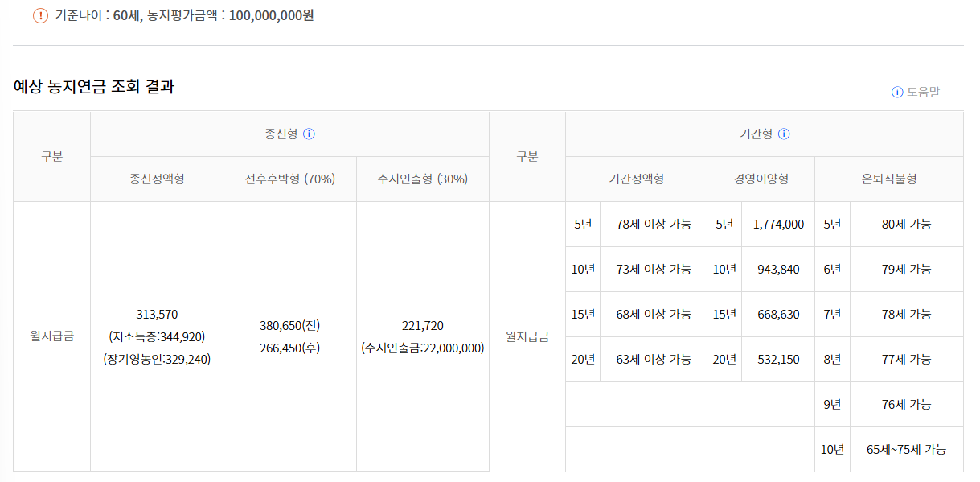Select the 5년 row under 기간정액형

(584, 224)
